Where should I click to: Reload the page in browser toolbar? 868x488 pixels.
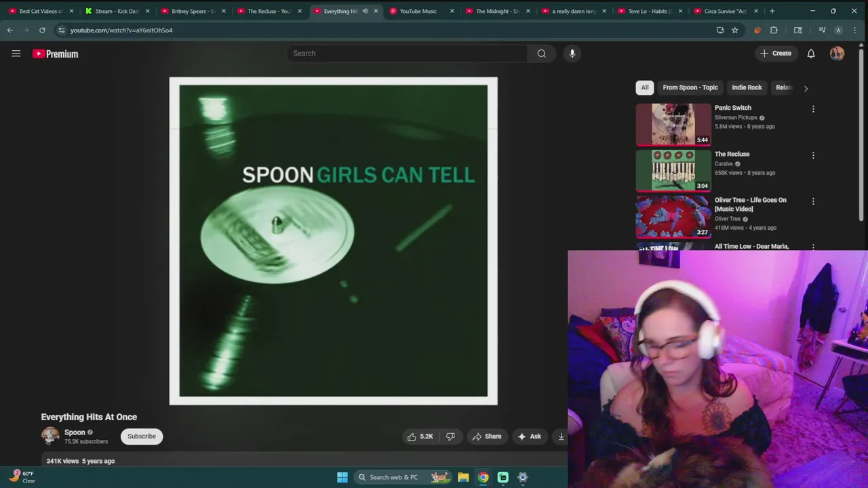point(42,30)
